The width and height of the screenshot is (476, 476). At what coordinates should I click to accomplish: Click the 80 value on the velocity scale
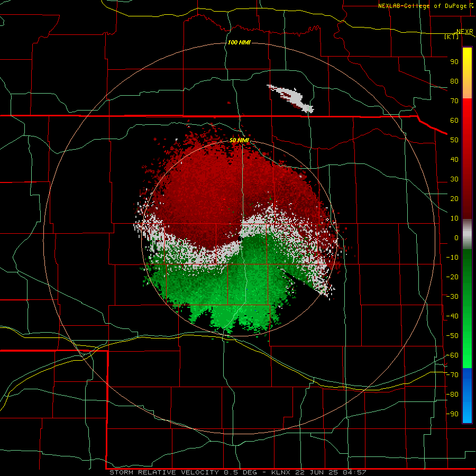click(x=454, y=81)
